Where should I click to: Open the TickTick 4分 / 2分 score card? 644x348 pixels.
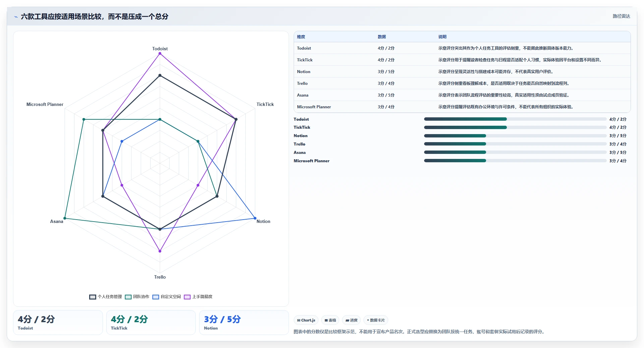click(151, 323)
